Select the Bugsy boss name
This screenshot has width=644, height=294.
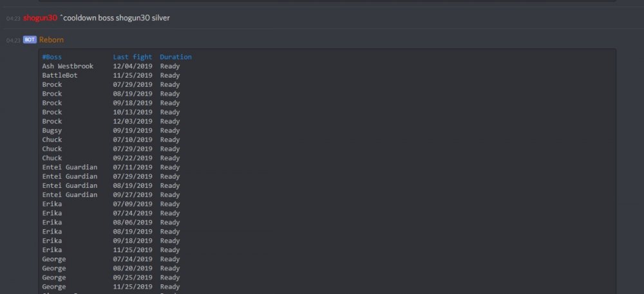point(52,131)
